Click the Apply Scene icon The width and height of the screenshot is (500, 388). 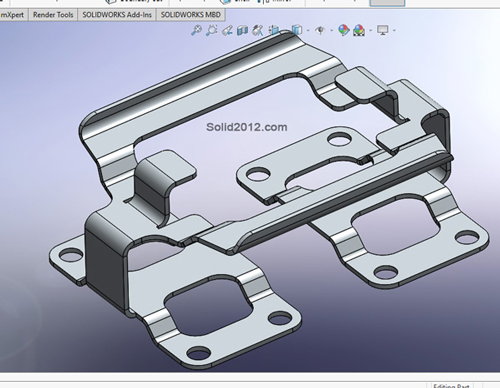click(359, 30)
